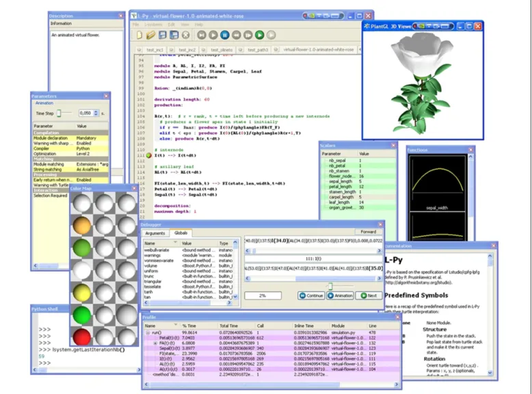The height and width of the screenshot is (394, 532).
Task: Click the Documentation panel scroll down arrow
Action: point(490,373)
